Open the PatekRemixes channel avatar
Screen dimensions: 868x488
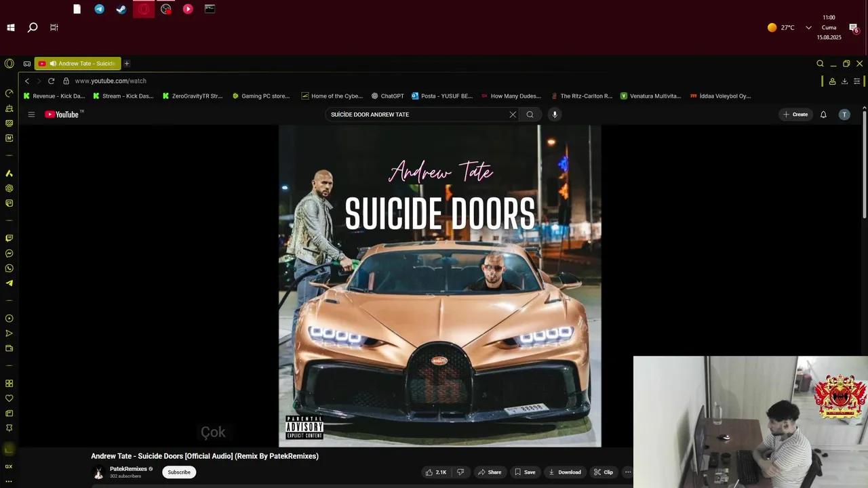coord(98,473)
